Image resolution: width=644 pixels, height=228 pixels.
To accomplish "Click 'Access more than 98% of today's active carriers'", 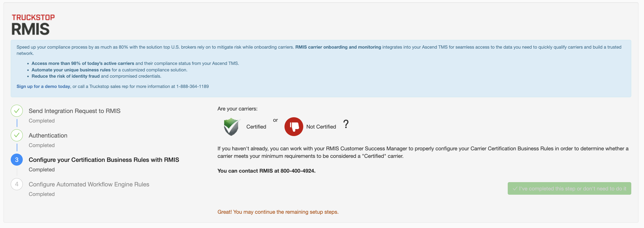I will [x=83, y=63].
